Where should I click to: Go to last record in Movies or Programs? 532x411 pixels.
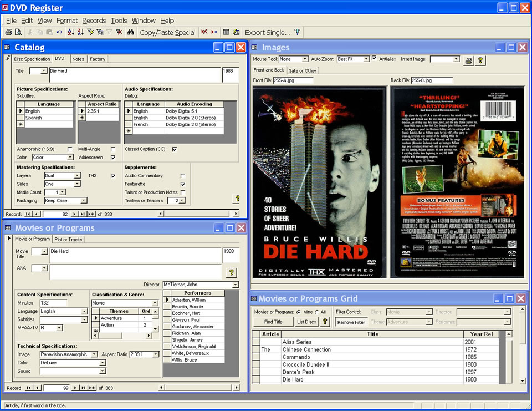(84, 388)
